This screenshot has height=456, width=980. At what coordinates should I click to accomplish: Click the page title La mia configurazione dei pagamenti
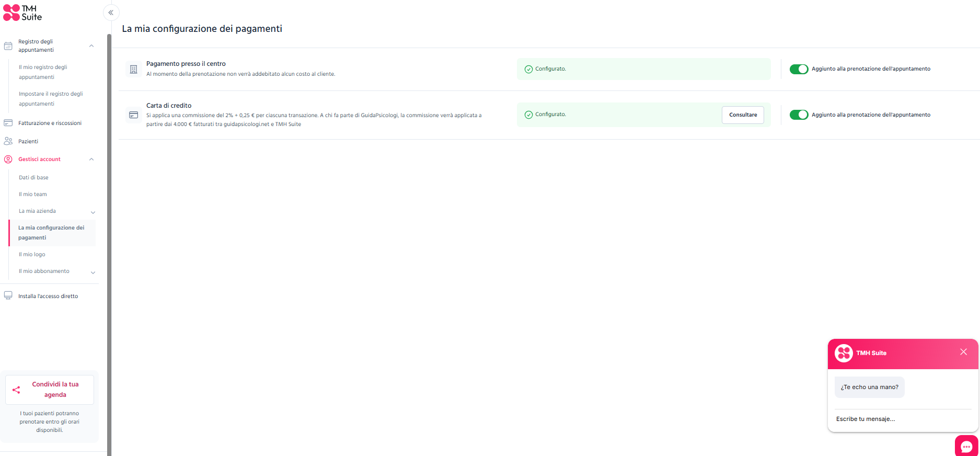click(202, 29)
